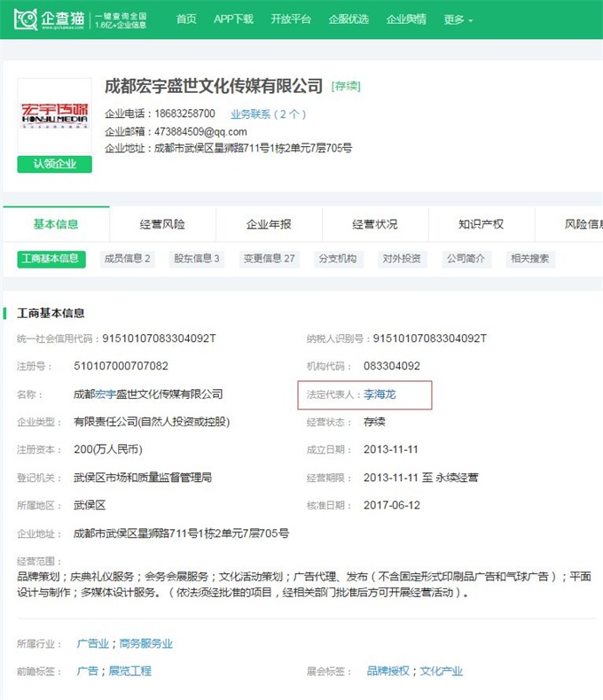Open the 广告业 industry link
The image size is (603, 700).
click(x=93, y=644)
